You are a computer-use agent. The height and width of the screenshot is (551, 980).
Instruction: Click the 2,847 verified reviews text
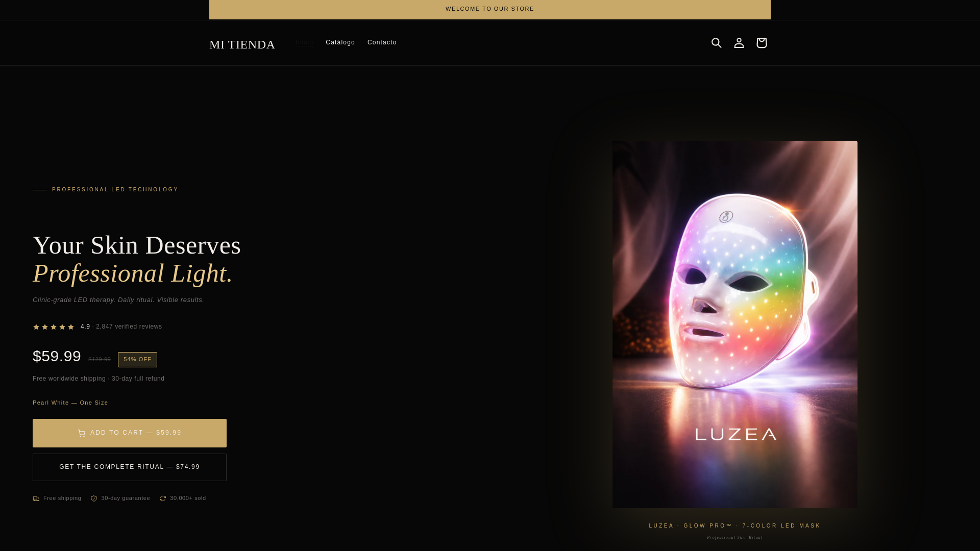pyautogui.click(x=129, y=327)
